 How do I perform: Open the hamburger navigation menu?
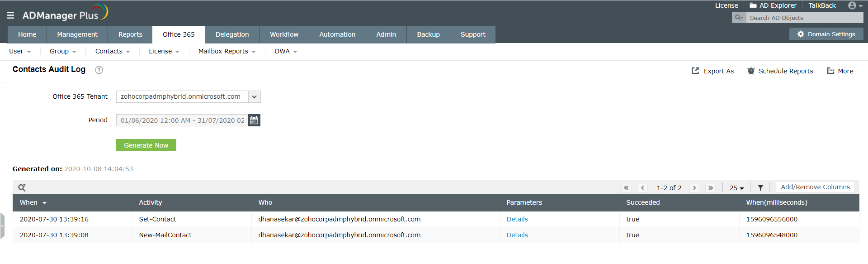[10, 15]
